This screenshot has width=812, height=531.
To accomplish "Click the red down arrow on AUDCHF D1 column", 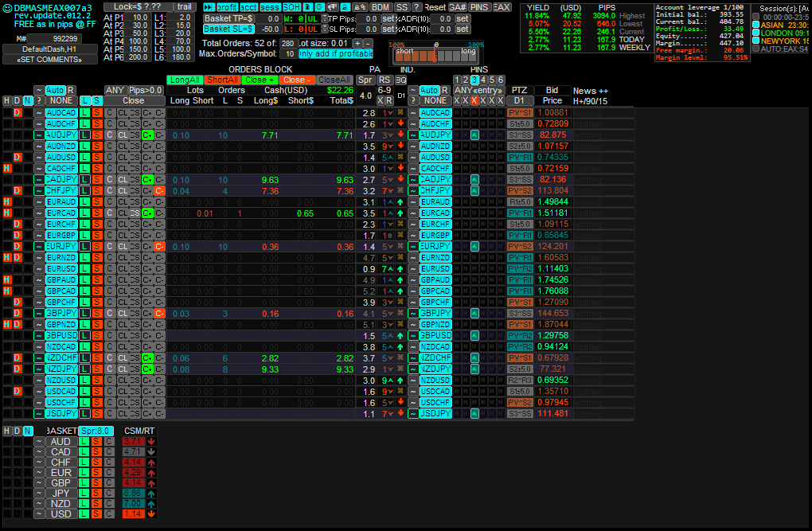I will click(x=400, y=124).
